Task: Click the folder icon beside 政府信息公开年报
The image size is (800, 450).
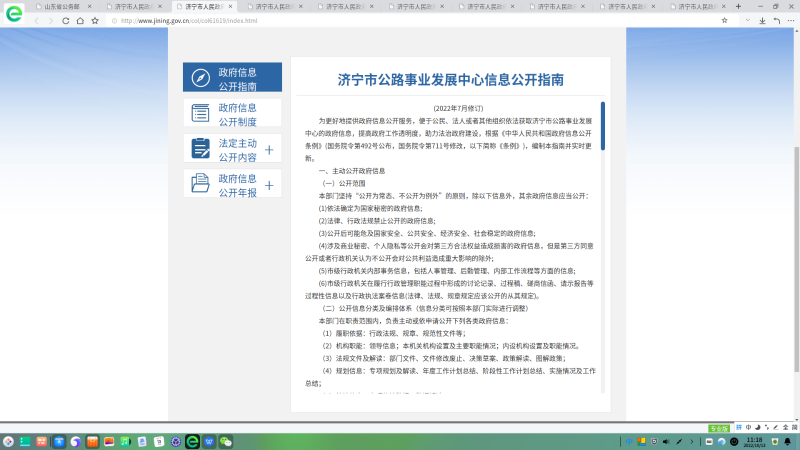Action: 200,184
